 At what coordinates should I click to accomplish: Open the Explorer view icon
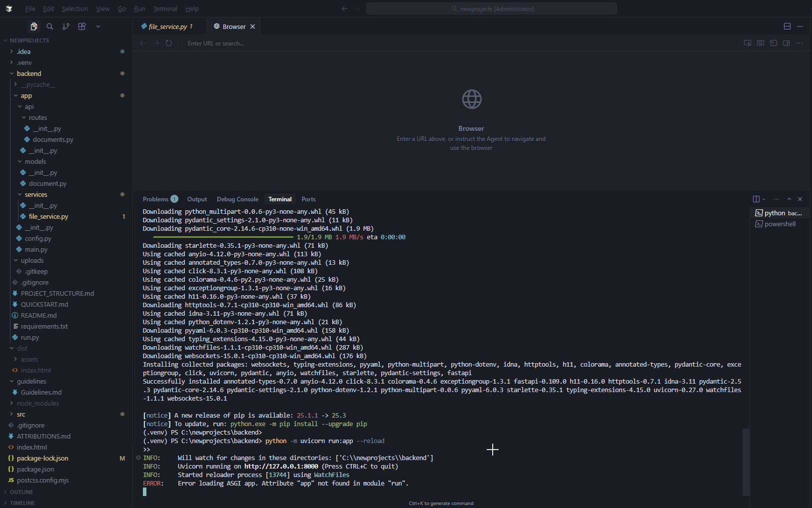(x=34, y=26)
